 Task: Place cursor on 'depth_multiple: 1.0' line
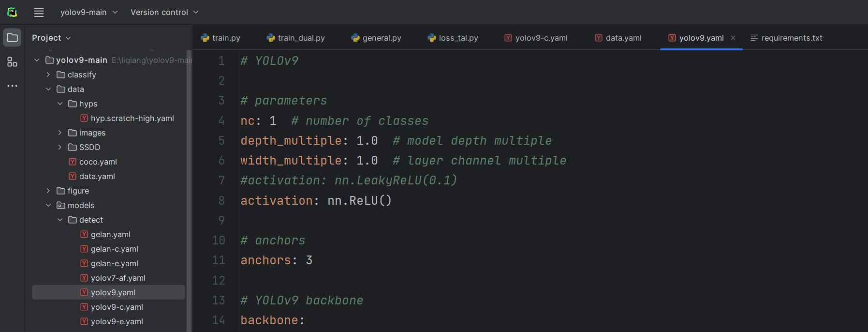pyautogui.click(x=309, y=140)
